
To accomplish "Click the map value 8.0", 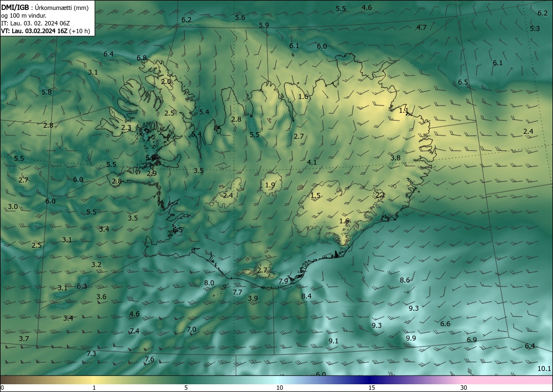I will point(209,283).
